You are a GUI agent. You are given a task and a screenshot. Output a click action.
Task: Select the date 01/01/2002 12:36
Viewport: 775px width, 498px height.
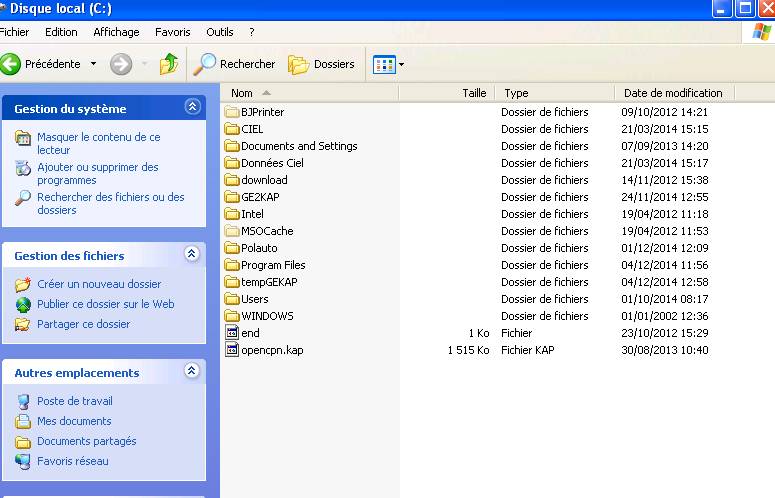[x=665, y=316]
